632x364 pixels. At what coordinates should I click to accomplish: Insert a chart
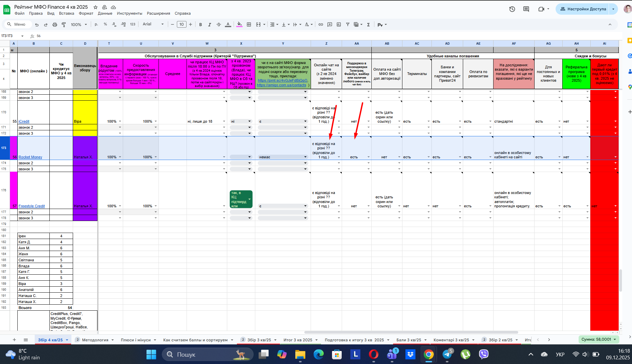click(339, 24)
